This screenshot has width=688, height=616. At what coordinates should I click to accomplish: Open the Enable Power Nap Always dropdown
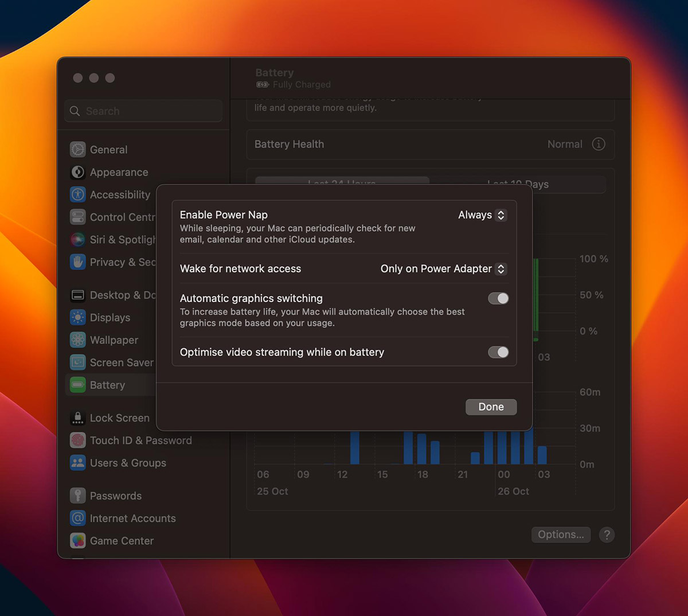pyautogui.click(x=482, y=215)
